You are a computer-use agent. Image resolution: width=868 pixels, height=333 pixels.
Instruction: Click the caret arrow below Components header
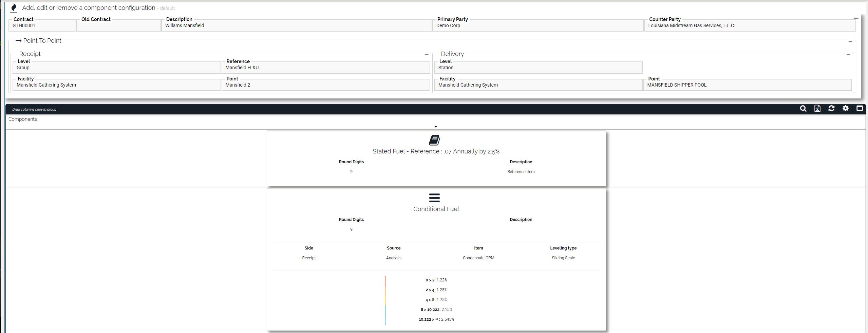[436, 127]
